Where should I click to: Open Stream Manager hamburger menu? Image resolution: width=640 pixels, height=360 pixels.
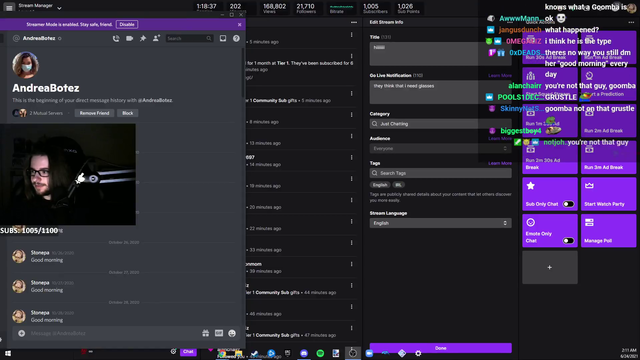point(9,7)
